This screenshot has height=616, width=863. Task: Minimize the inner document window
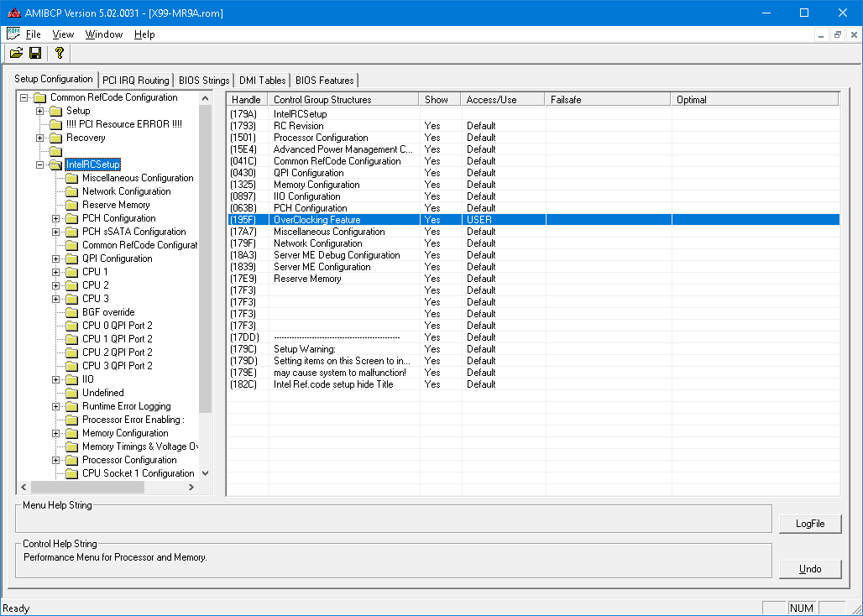tap(821, 34)
